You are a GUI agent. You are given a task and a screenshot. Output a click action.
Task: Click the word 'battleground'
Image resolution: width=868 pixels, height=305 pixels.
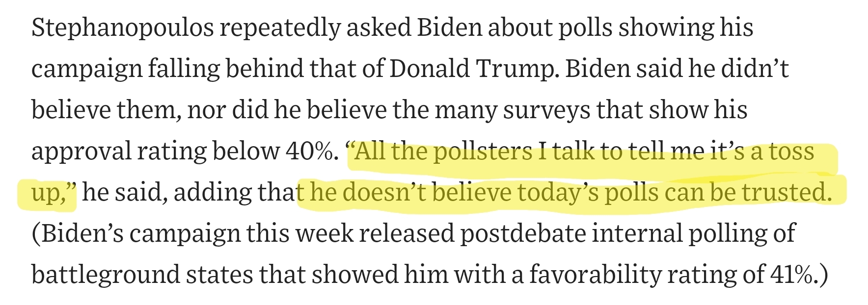point(105,275)
